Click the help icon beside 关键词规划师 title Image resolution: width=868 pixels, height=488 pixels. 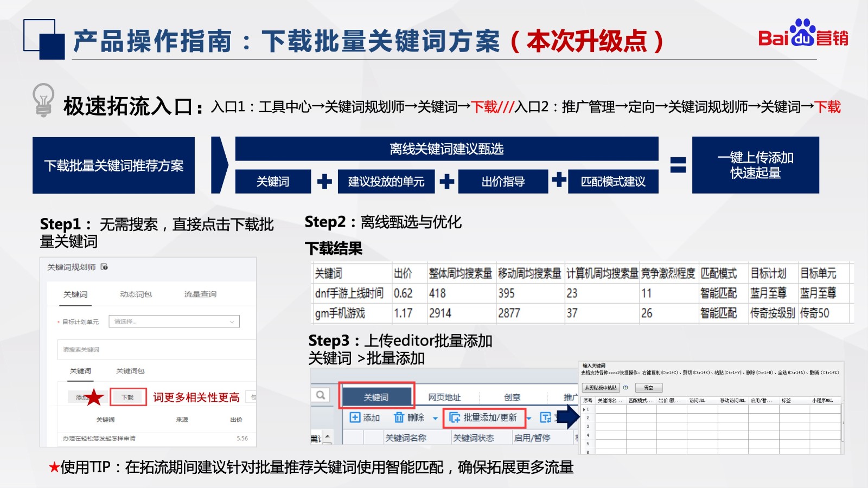(104, 267)
